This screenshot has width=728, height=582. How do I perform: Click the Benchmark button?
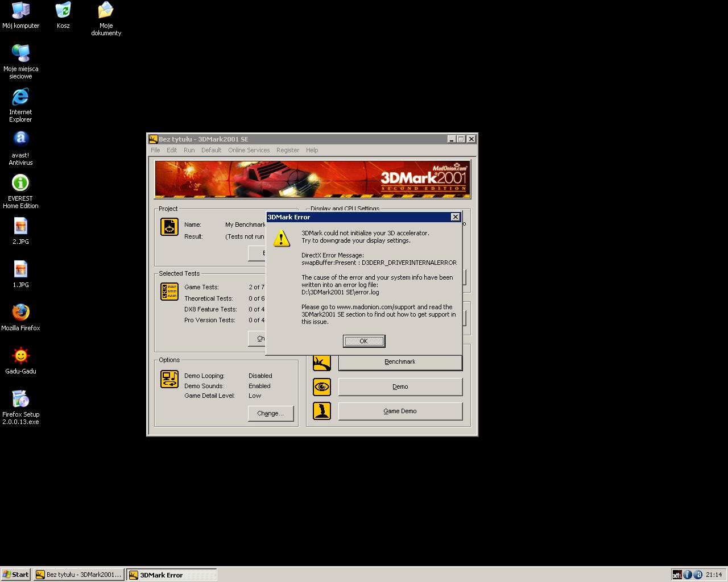tap(400, 362)
